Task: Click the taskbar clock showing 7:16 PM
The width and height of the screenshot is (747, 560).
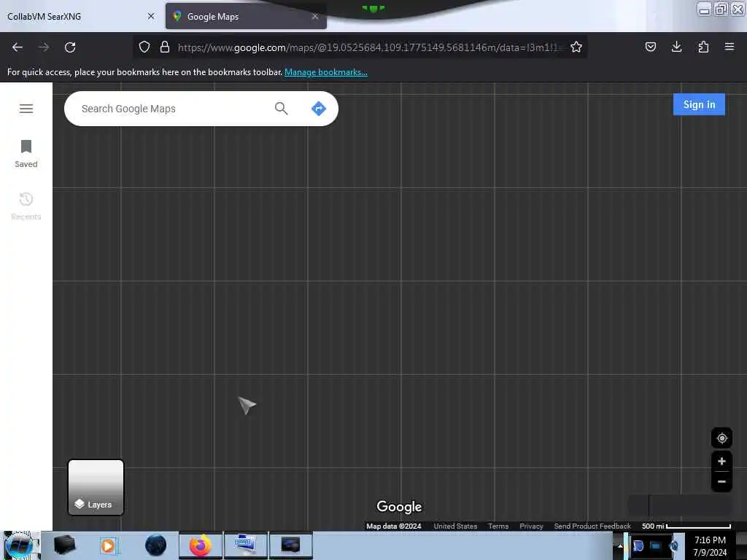Action: coord(710,545)
